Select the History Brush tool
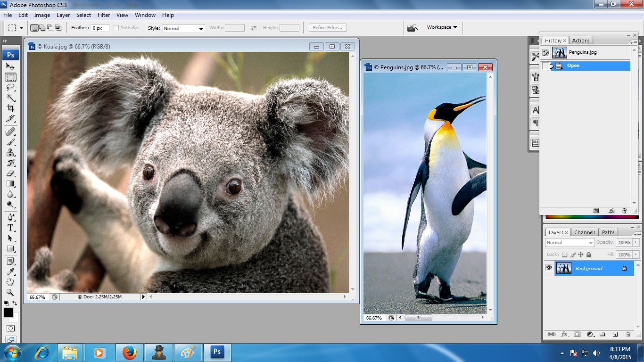The height and width of the screenshot is (362, 644). click(x=10, y=163)
